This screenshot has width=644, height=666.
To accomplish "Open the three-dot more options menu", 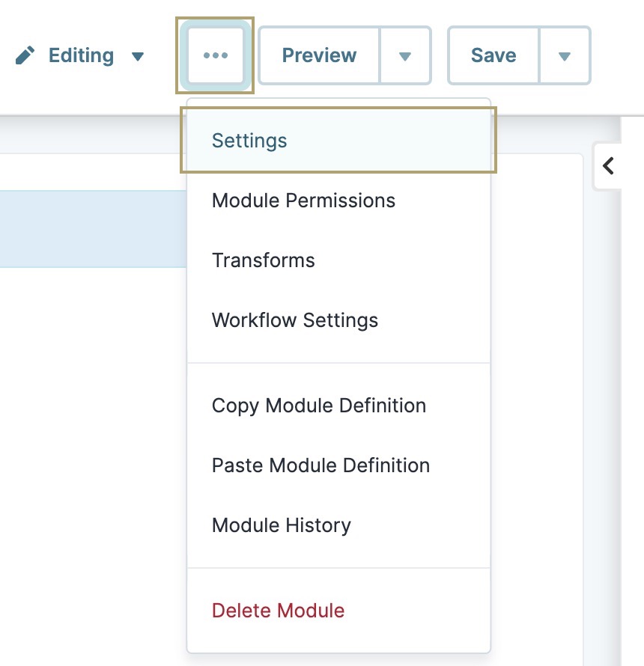I will point(216,55).
